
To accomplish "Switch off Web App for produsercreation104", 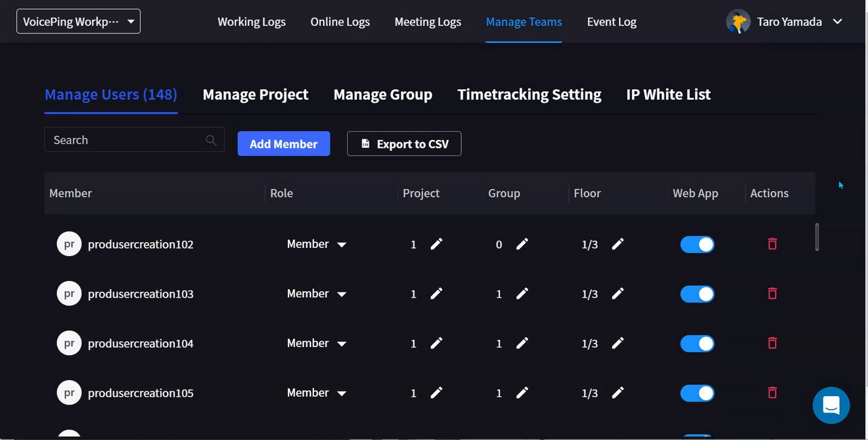I will click(697, 343).
